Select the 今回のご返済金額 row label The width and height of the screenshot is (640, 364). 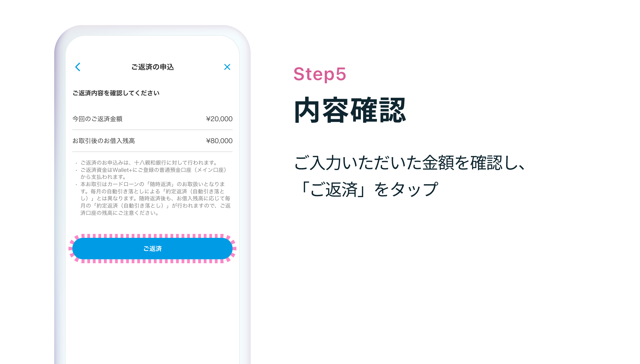[97, 119]
